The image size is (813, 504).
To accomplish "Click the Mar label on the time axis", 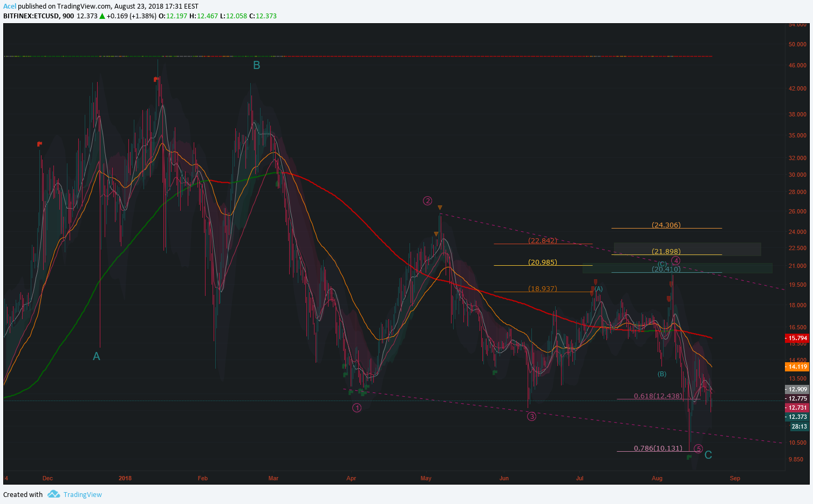I will [274, 478].
